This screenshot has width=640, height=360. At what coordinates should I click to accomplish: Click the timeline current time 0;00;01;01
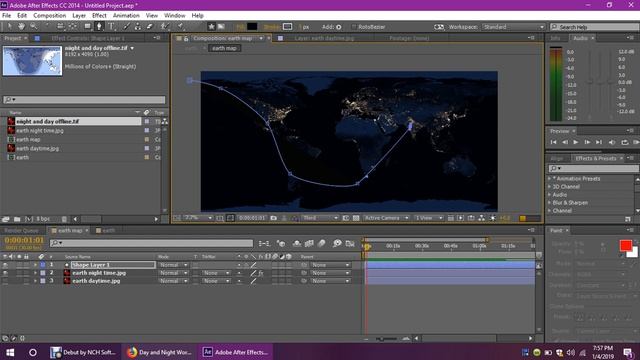pyautogui.click(x=24, y=240)
